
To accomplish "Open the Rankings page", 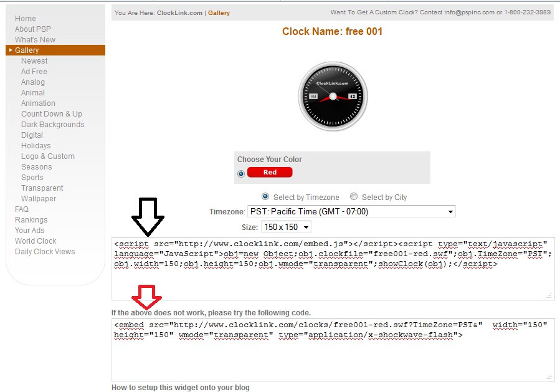I will click(31, 220).
